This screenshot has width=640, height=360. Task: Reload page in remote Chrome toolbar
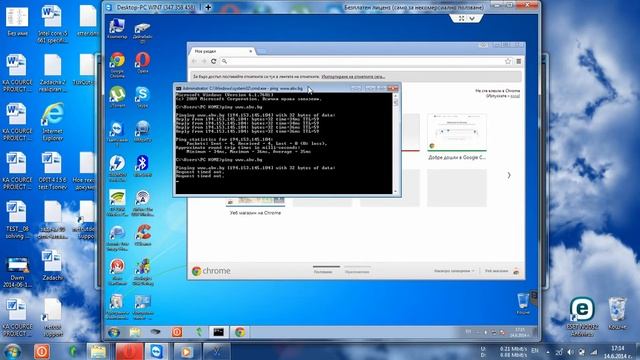(213, 61)
